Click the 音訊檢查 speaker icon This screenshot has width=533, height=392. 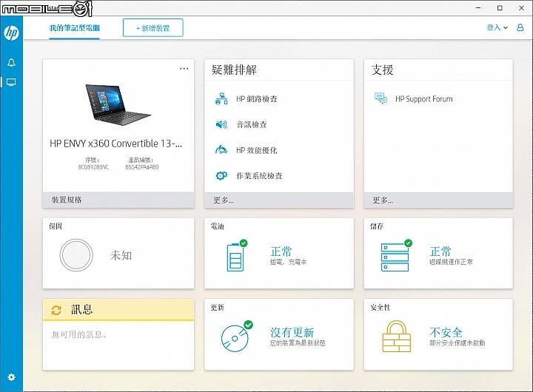221,124
